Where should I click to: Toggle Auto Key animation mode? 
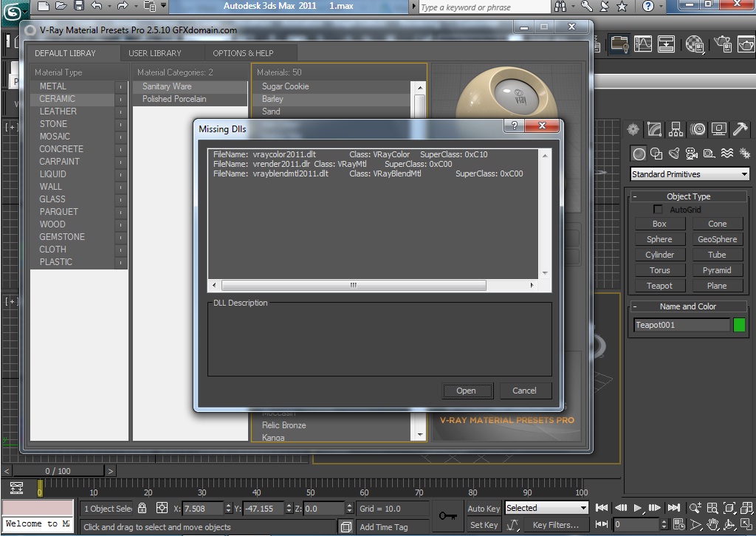(484, 508)
